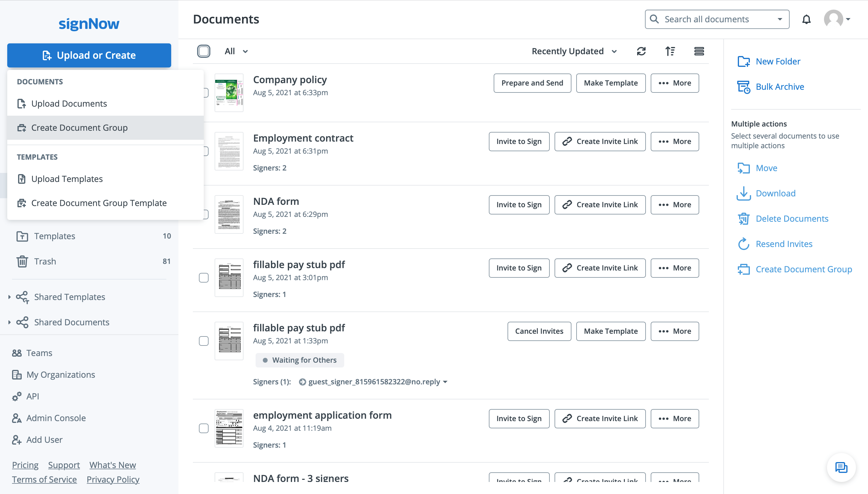Click the Create Document Group Template menu item
868x494 pixels.
click(98, 203)
